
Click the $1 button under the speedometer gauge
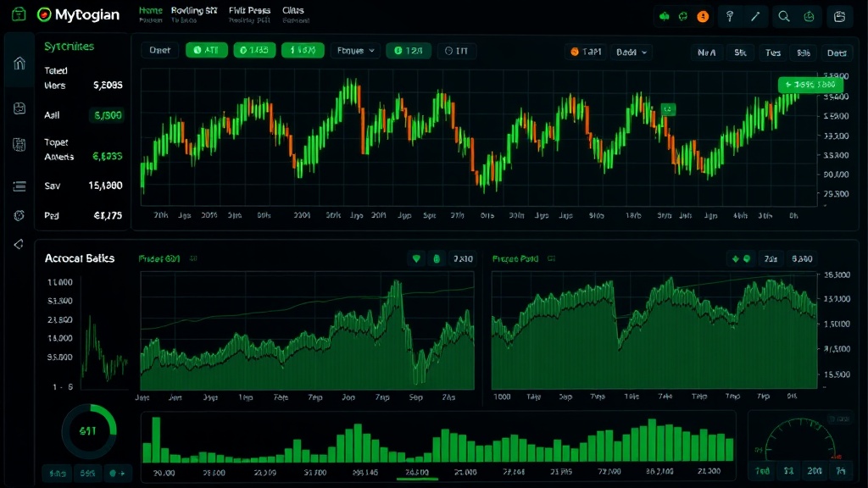click(x=789, y=471)
